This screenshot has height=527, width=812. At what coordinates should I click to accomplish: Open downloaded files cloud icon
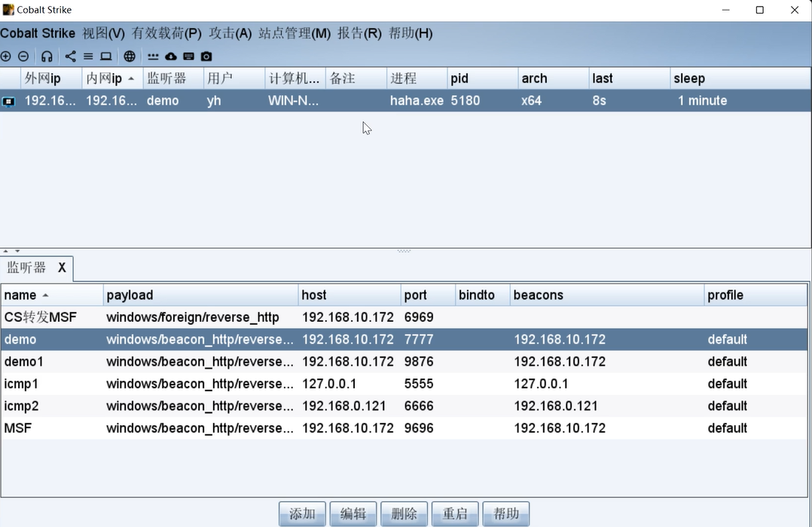tap(171, 57)
